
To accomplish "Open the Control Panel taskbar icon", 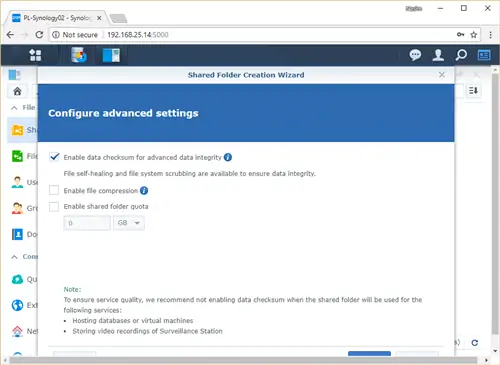I will (x=111, y=55).
